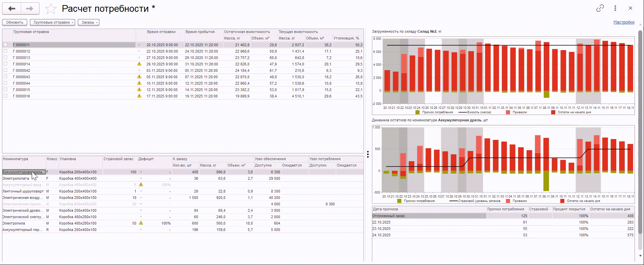The width and height of the screenshot is (644, 265).
Task: Open the Настройки link
Action: (624, 22)
